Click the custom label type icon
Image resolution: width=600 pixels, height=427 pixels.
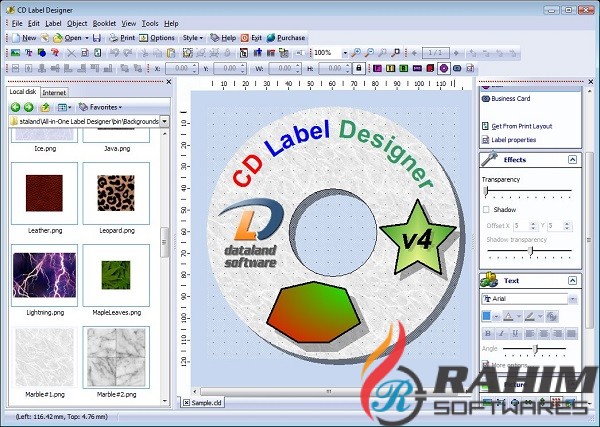tap(470, 68)
